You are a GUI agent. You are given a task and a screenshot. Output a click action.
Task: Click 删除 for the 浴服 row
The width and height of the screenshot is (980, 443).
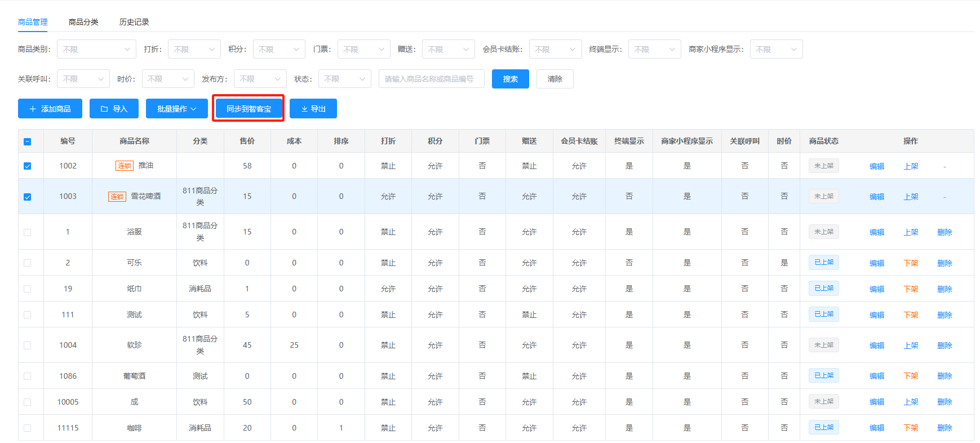pos(944,232)
